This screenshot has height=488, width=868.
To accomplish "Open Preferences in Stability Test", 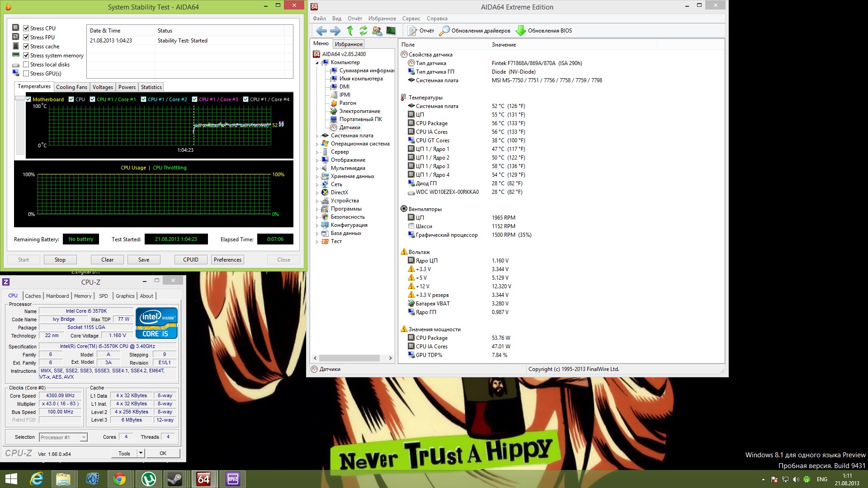I will (228, 260).
